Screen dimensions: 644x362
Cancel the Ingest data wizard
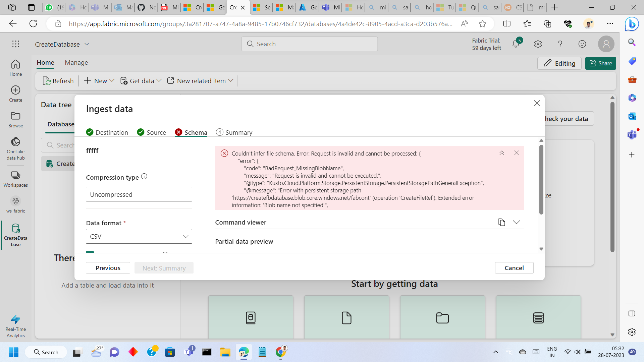(x=514, y=267)
